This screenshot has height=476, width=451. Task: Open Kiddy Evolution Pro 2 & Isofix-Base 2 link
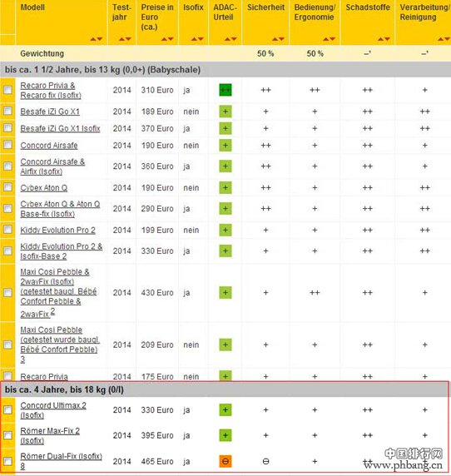pyautogui.click(x=62, y=251)
